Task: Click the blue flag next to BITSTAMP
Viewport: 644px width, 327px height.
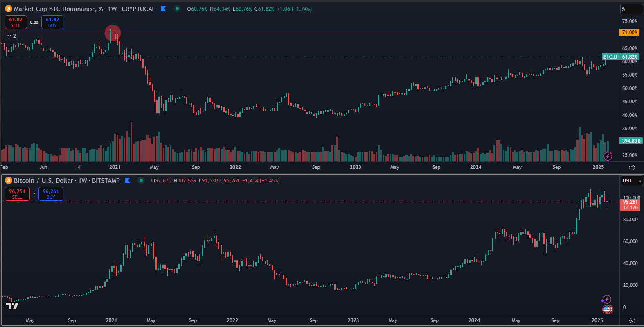Action: (127, 180)
